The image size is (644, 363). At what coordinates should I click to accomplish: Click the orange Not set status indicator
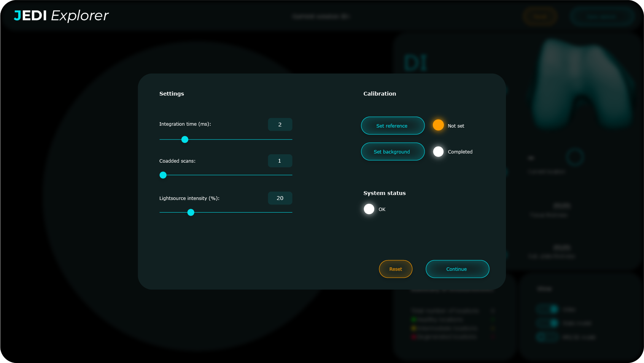pyautogui.click(x=438, y=125)
